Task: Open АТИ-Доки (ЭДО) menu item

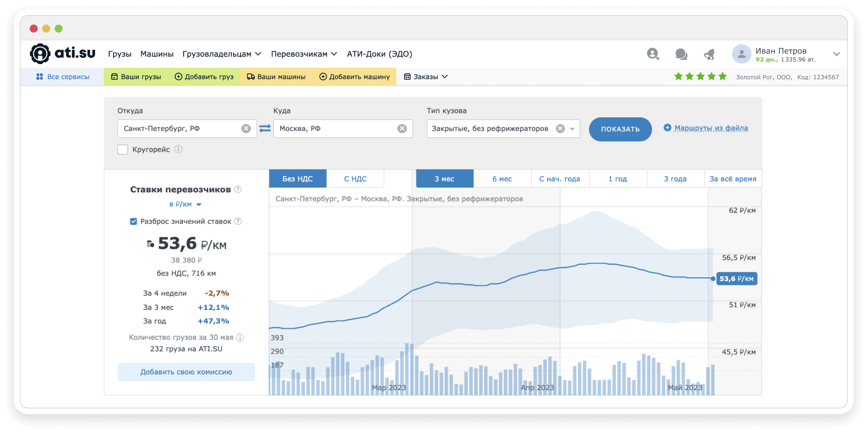Action: click(x=379, y=54)
